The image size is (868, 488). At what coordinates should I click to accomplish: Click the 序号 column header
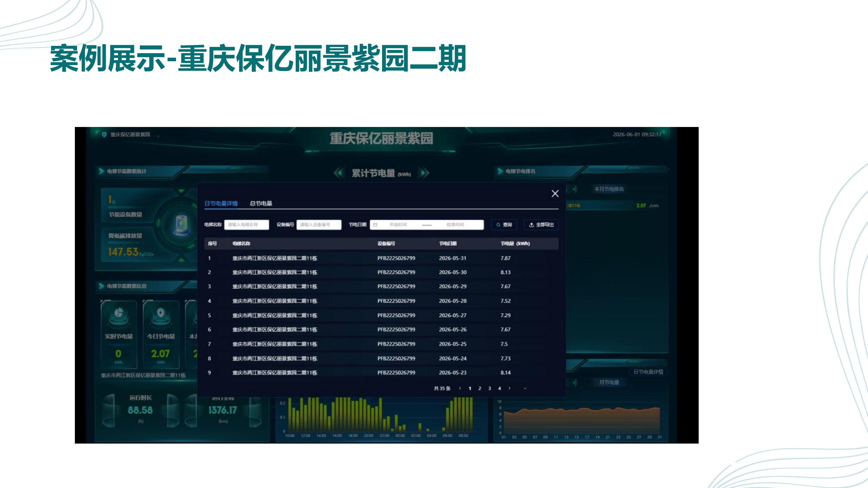(x=212, y=243)
